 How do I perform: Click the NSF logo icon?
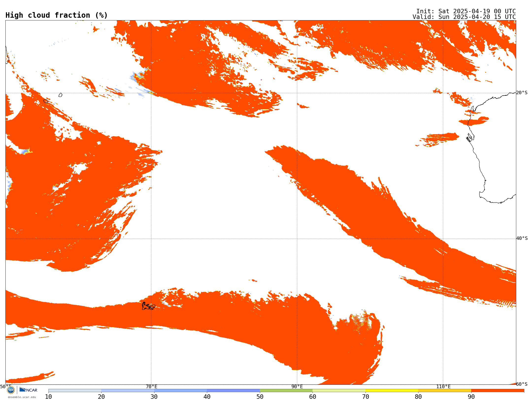click(11, 390)
